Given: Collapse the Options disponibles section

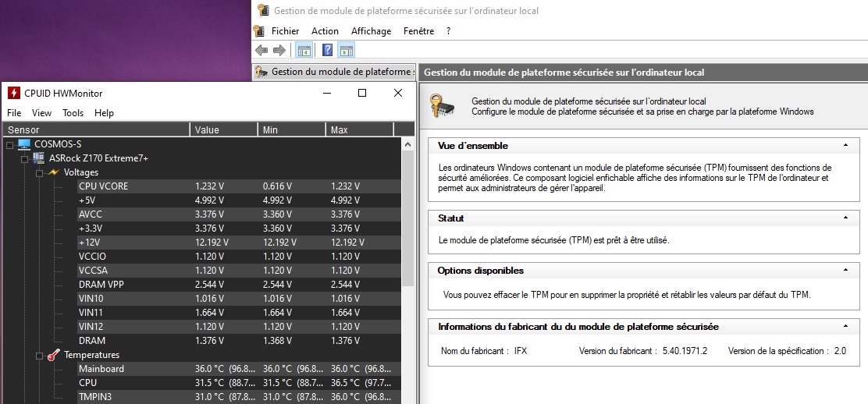Looking at the screenshot, I should [845, 271].
